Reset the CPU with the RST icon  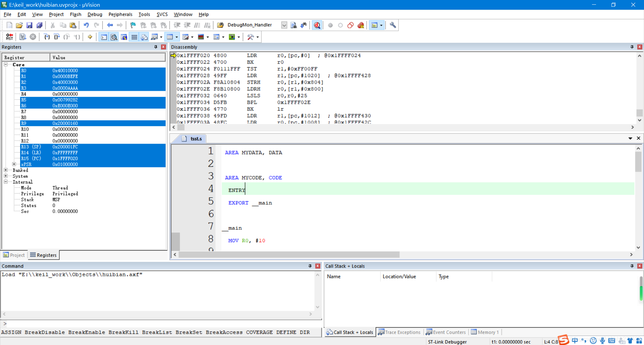tap(9, 37)
